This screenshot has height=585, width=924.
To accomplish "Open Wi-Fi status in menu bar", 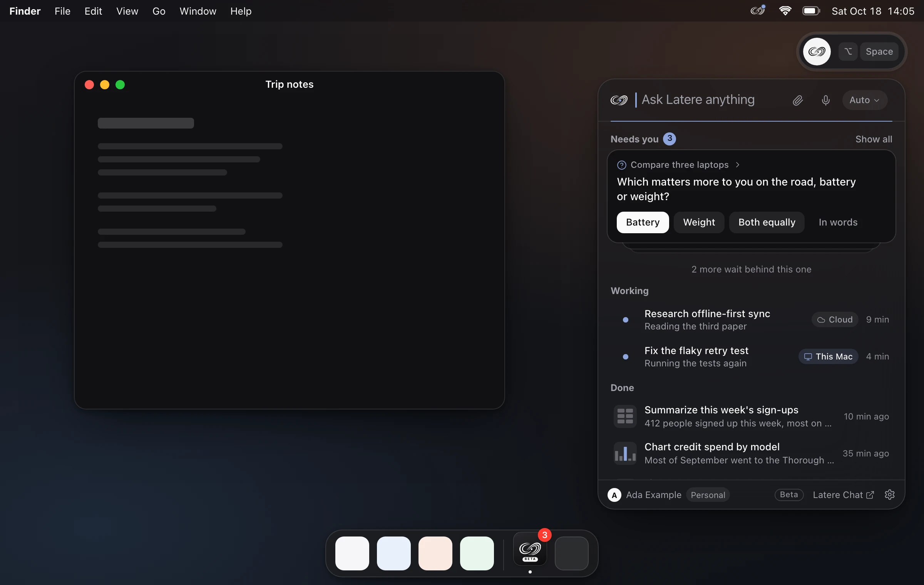I will [785, 11].
